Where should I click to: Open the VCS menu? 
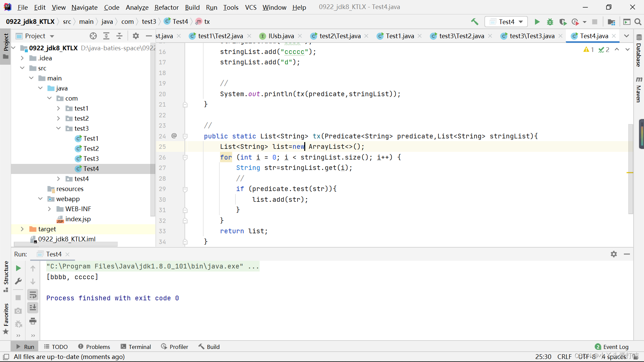(x=251, y=7)
